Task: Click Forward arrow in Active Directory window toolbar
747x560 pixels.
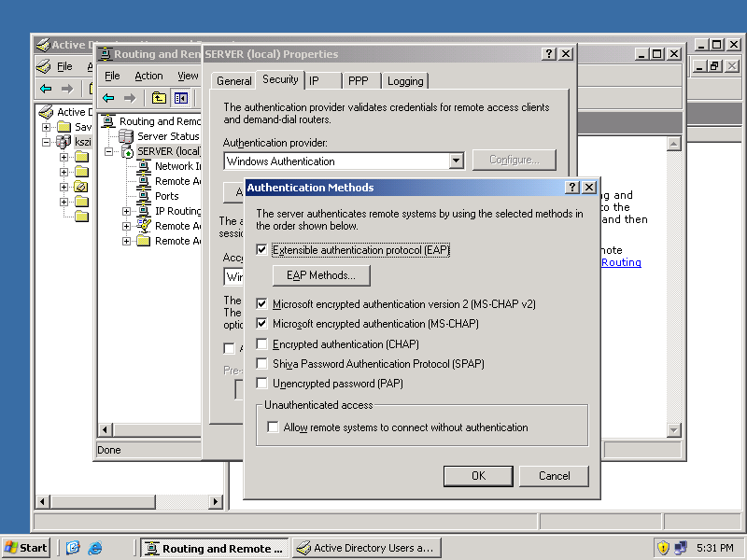Action: [x=67, y=89]
